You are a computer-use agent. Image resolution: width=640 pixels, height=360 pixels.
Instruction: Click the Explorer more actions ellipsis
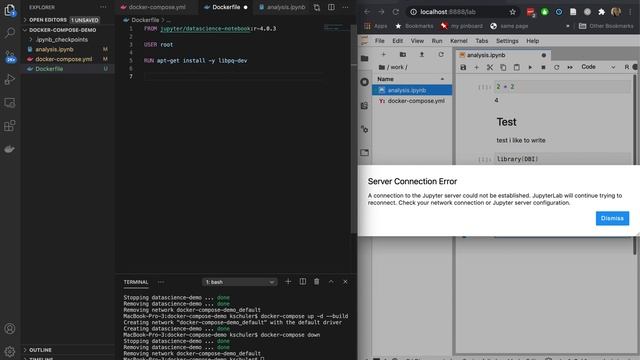point(103,7)
